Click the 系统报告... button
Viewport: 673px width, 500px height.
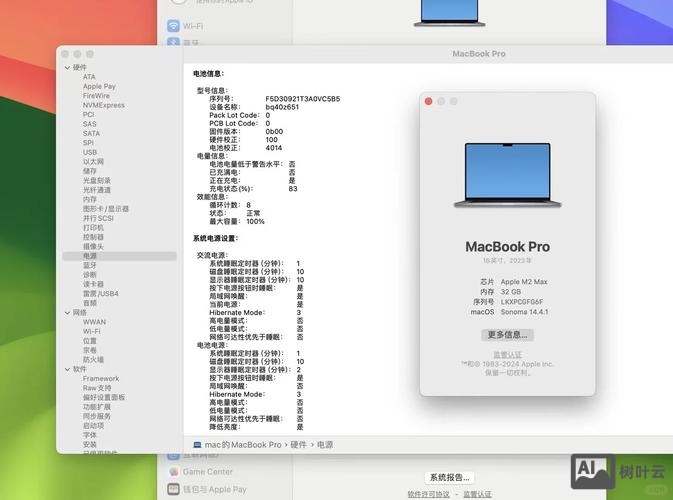449,477
